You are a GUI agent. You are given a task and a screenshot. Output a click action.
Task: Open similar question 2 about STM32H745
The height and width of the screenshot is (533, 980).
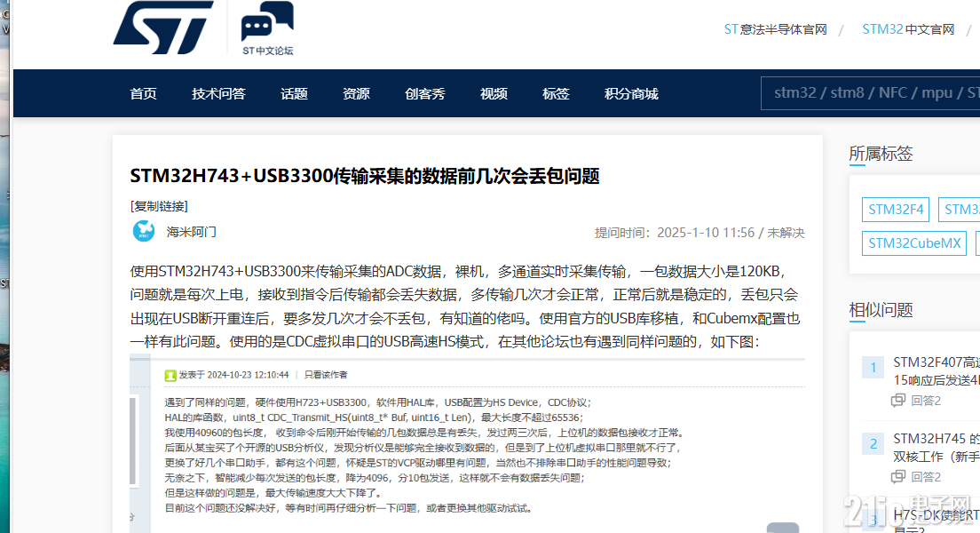937,448
